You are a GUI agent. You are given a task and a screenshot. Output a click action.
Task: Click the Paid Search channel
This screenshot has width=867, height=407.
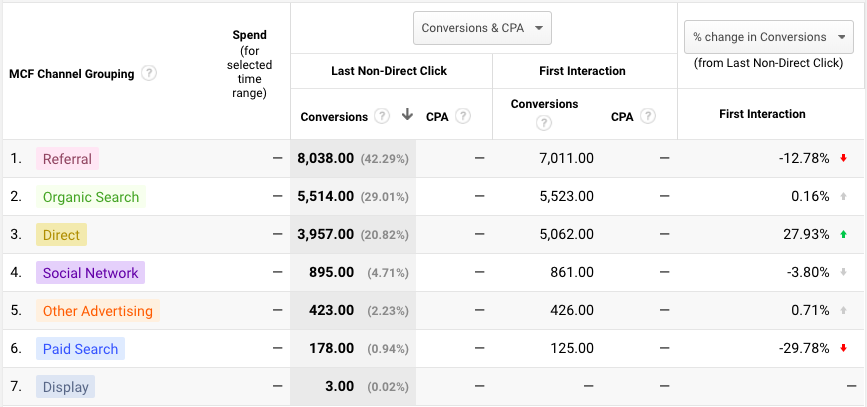pyautogui.click(x=80, y=349)
